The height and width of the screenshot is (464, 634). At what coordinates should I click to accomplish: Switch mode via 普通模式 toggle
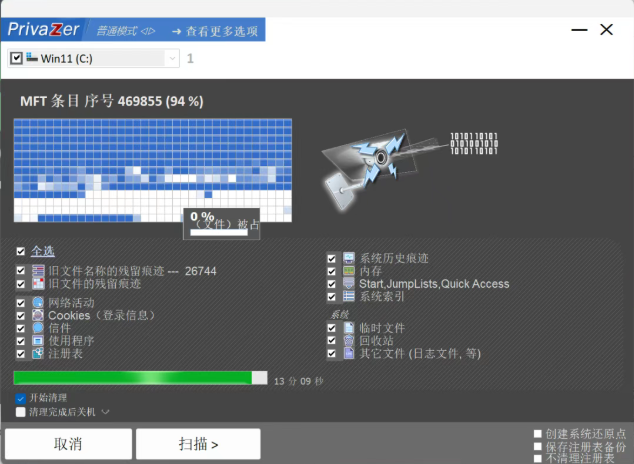pyautogui.click(x=123, y=29)
